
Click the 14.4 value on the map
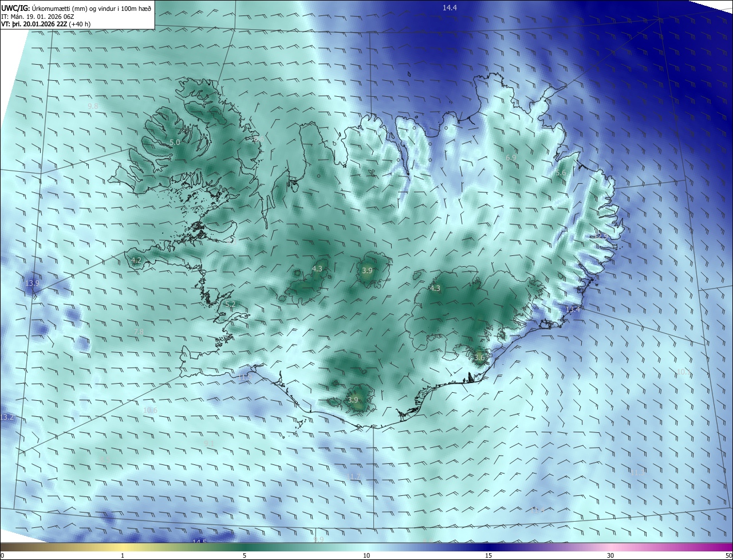[x=450, y=7]
